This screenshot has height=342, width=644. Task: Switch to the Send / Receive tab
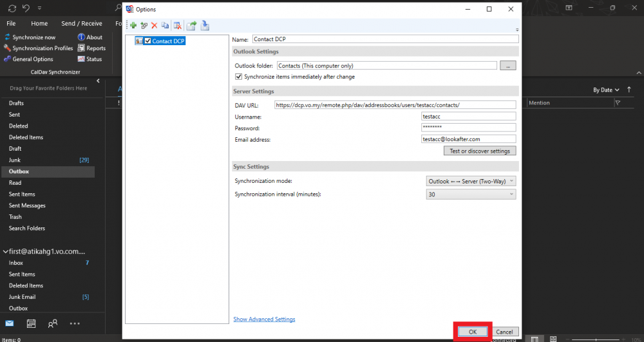(82, 23)
